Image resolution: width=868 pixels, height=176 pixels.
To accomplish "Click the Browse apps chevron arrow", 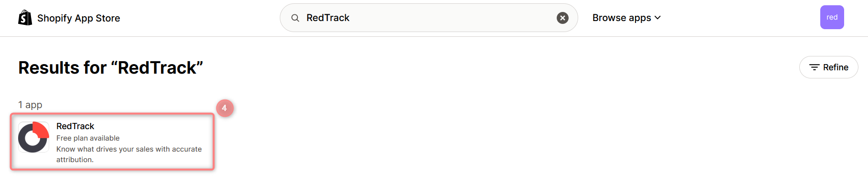I will pyautogui.click(x=657, y=18).
